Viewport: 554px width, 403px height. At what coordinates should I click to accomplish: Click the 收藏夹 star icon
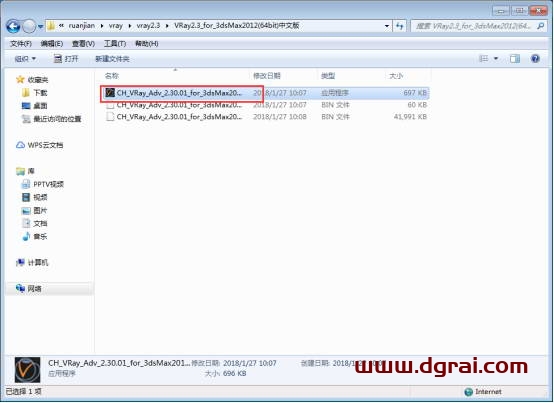pyautogui.click(x=20, y=79)
